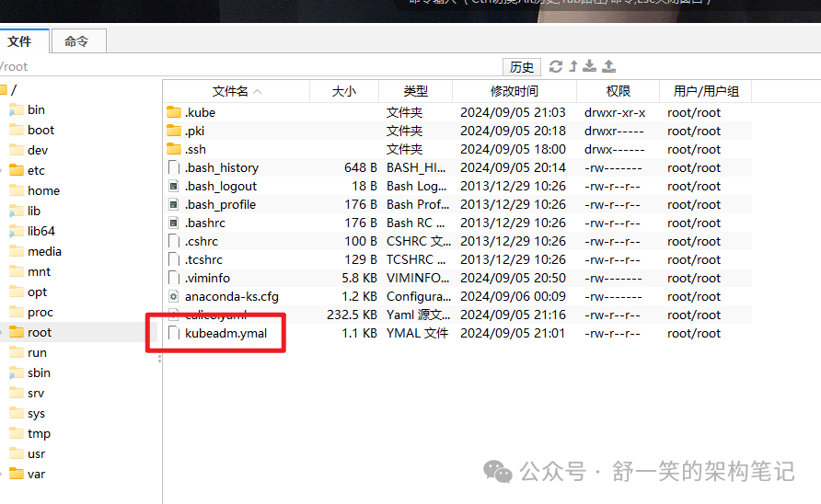Click the anaconda-ks.cfg gear file icon
821x504 pixels.
[174, 296]
